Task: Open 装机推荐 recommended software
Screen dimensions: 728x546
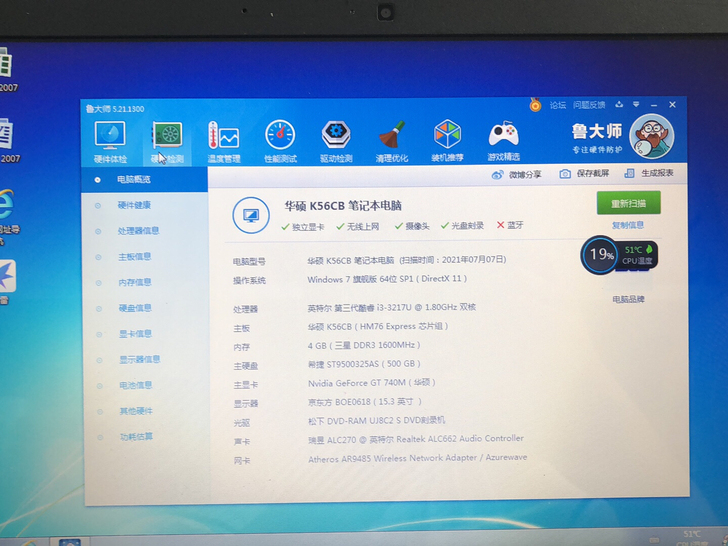Action: [447, 142]
